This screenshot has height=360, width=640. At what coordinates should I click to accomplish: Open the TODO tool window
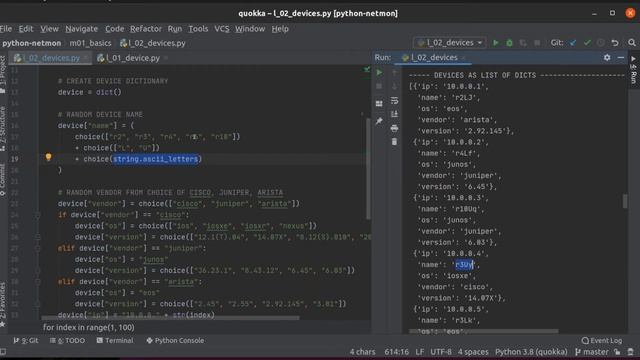[x=67, y=340]
